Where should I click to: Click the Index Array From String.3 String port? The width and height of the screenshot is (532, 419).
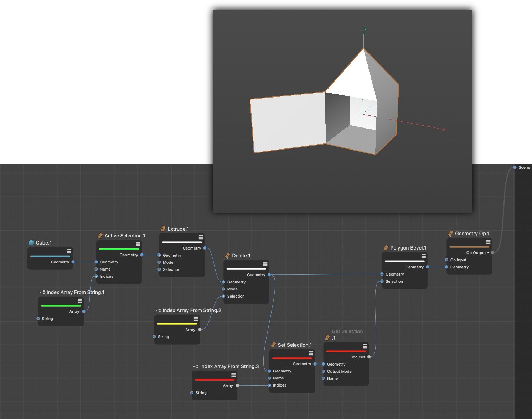pos(192,393)
